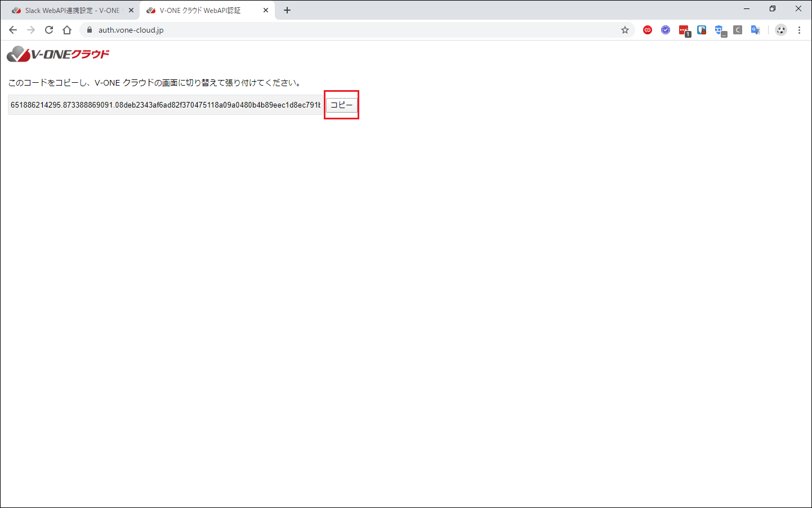Viewport: 812px width, 508px height.
Task: Go back to previous page
Action: pyautogui.click(x=13, y=30)
